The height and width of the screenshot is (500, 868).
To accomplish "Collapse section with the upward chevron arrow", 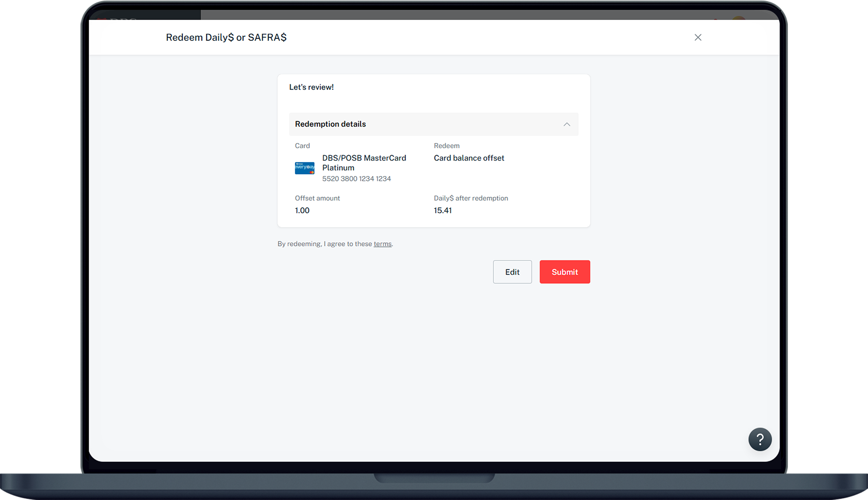I will [x=567, y=124].
